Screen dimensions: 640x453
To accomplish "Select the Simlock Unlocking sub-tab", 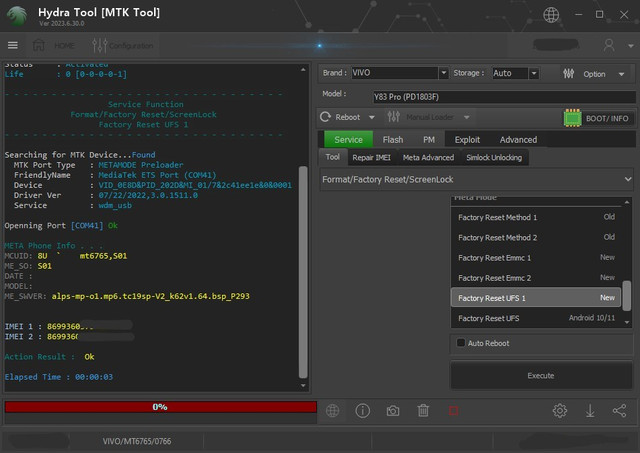I will click(494, 158).
